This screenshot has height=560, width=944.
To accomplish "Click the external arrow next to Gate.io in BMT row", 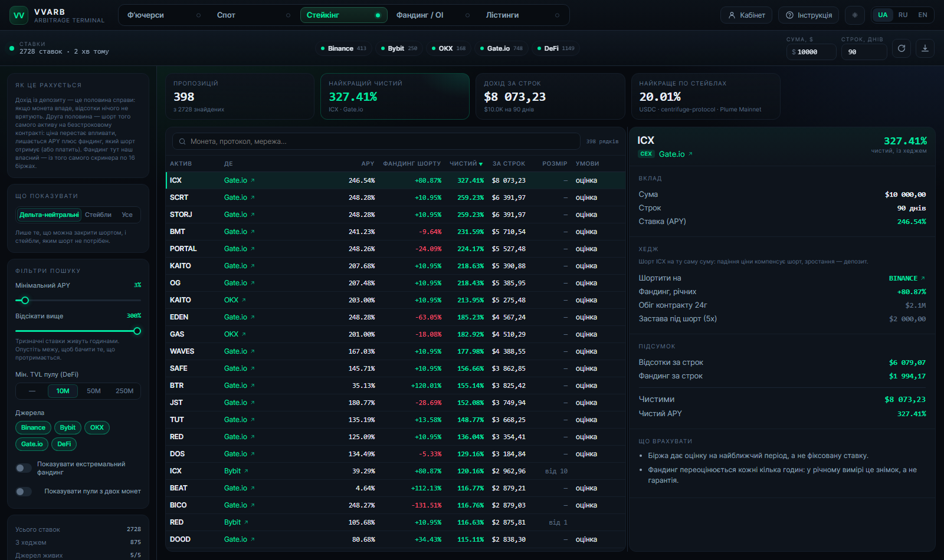I will [253, 232].
